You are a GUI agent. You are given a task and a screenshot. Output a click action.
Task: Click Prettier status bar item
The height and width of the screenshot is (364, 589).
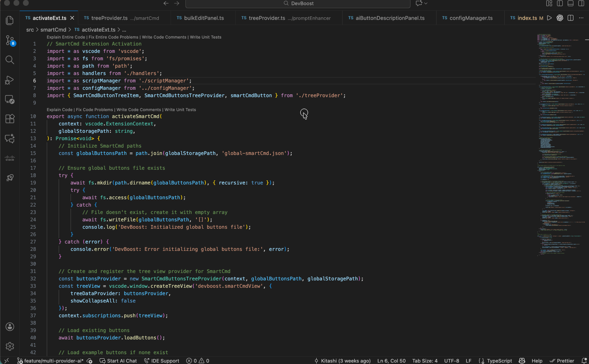(562, 361)
